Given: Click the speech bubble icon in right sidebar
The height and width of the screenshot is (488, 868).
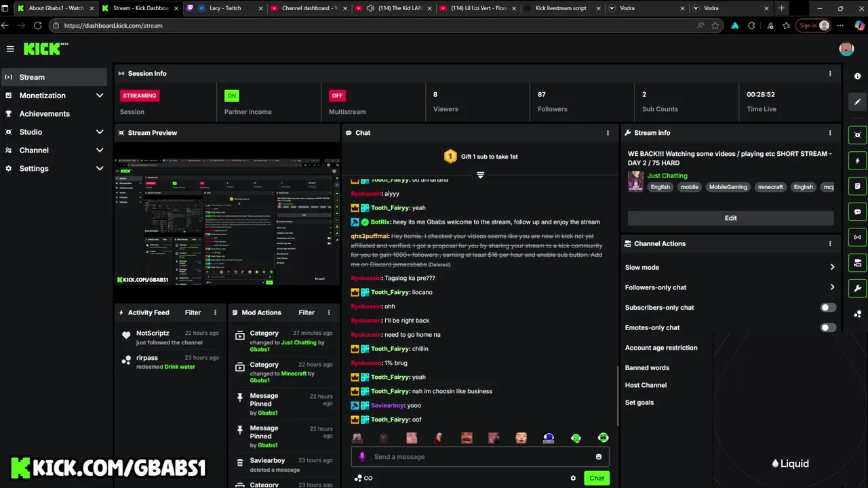Looking at the screenshot, I should (x=858, y=212).
